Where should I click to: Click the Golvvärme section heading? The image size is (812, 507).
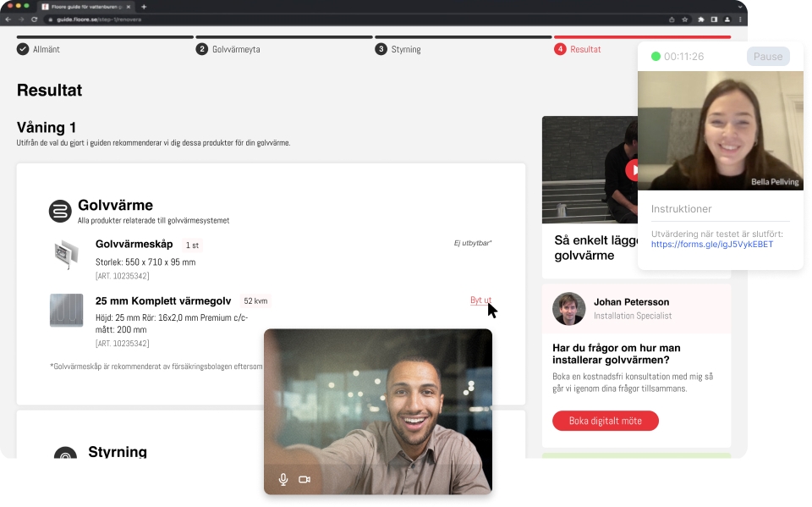(x=116, y=206)
